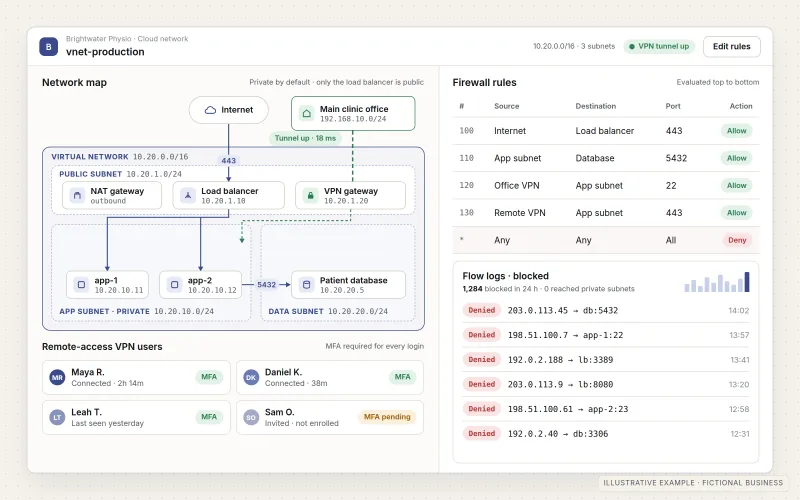Click the 'VIRTUAL NETWORK' label
Image resolution: width=800 pixels, height=500 pixels.
(90, 157)
